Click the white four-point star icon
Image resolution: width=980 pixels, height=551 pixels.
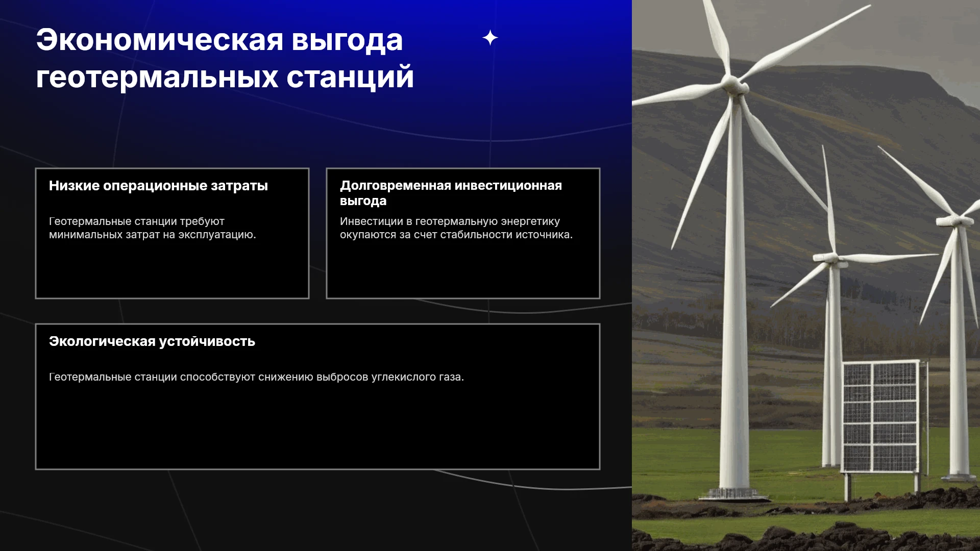[490, 38]
